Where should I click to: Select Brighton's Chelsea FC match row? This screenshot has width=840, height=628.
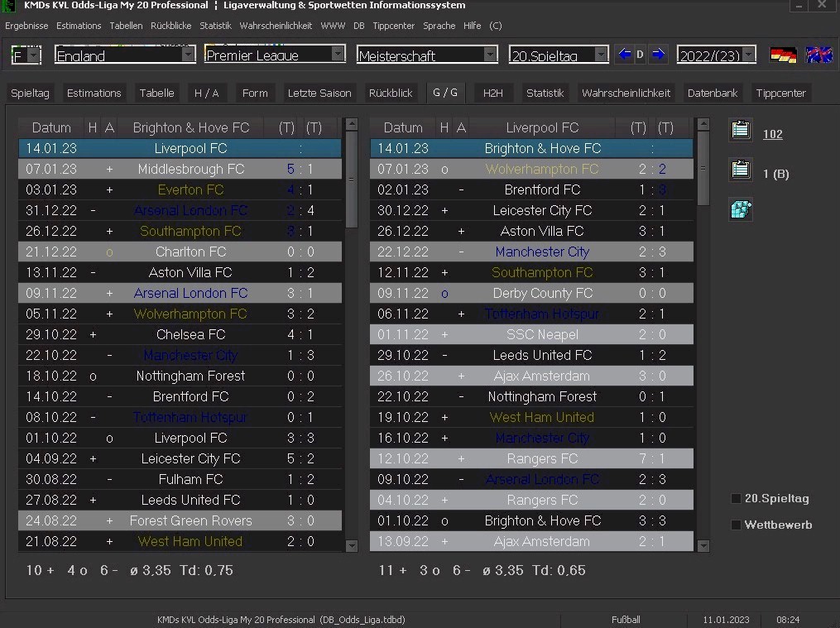pos(180,334)
